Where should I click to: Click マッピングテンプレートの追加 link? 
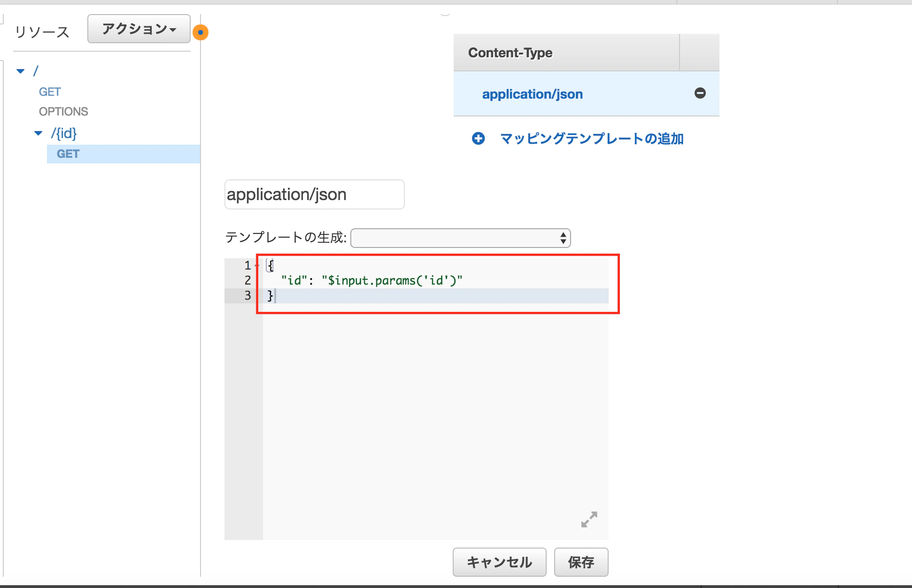(x=592, y=139)
